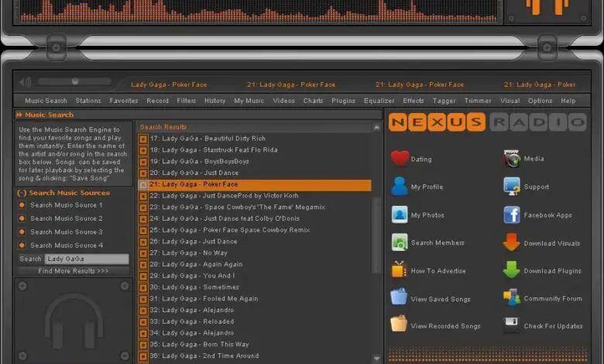Click the Support monitor icon
604x364 pixels.
[512, 187]
